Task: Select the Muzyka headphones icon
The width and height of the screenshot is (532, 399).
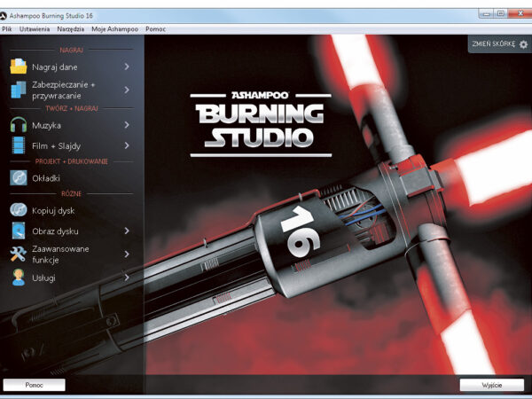Action: pyautogui.click(x=19, y=126)
